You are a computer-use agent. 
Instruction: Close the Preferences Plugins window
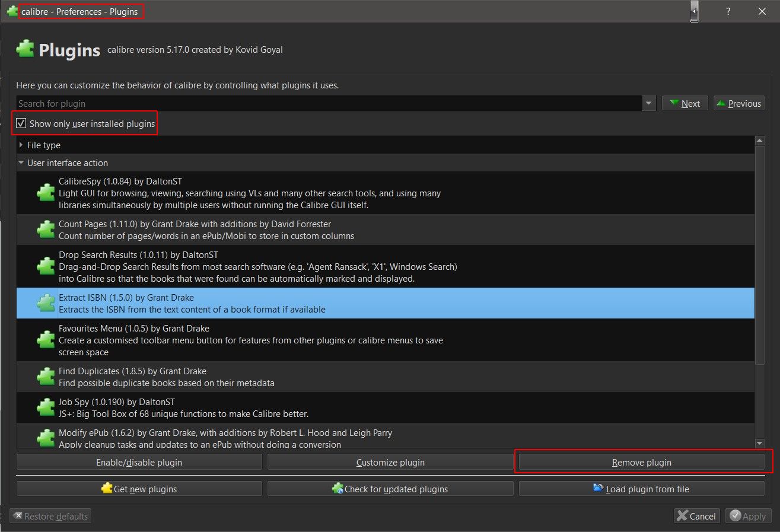[x=762, y=11]
